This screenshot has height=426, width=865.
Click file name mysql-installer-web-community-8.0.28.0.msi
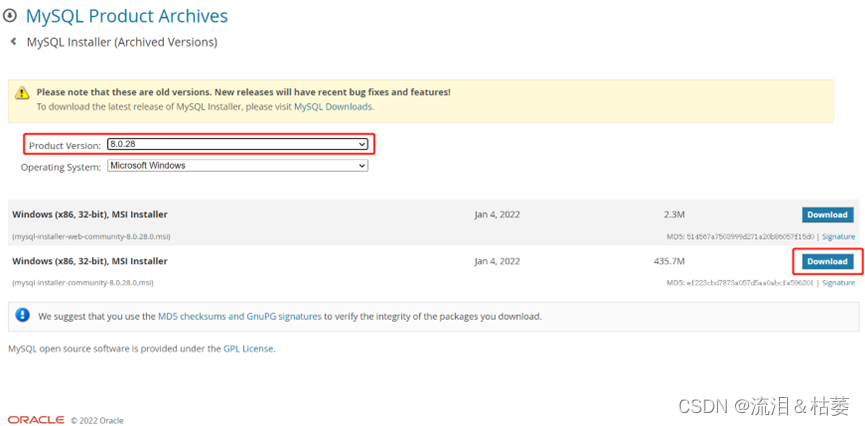point(91,236)
